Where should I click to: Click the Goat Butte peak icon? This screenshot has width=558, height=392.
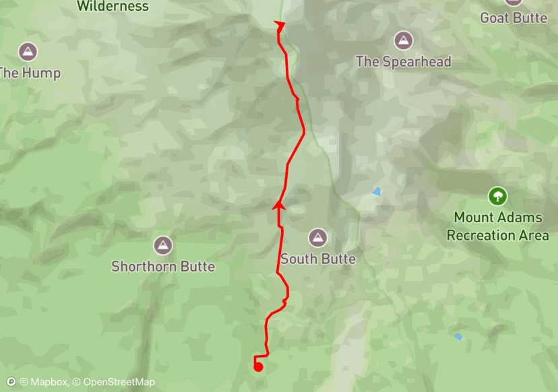pyautogui.click(x=514, y=2)
